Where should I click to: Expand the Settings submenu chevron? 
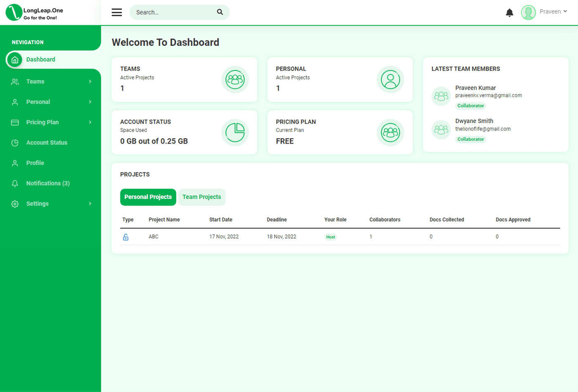(x=90, y=204)
